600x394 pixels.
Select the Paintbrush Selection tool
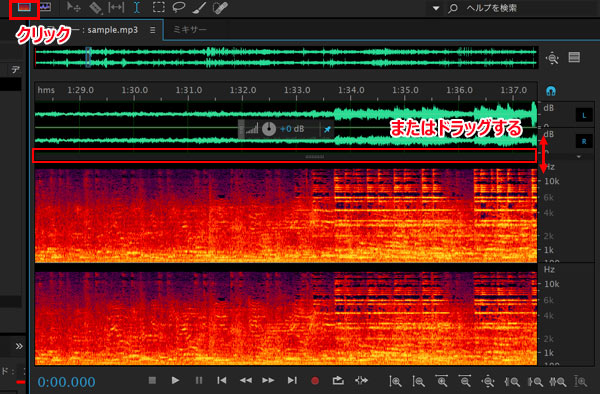[x=199, y=8]
